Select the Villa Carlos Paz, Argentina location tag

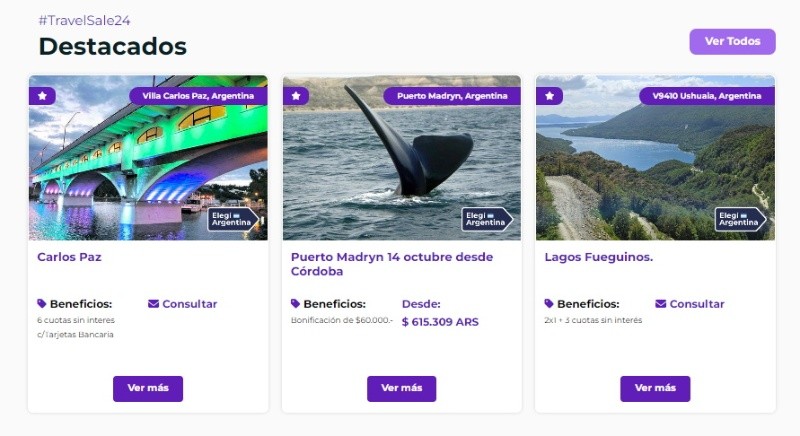pyautogui.click(x=198, y=96)
